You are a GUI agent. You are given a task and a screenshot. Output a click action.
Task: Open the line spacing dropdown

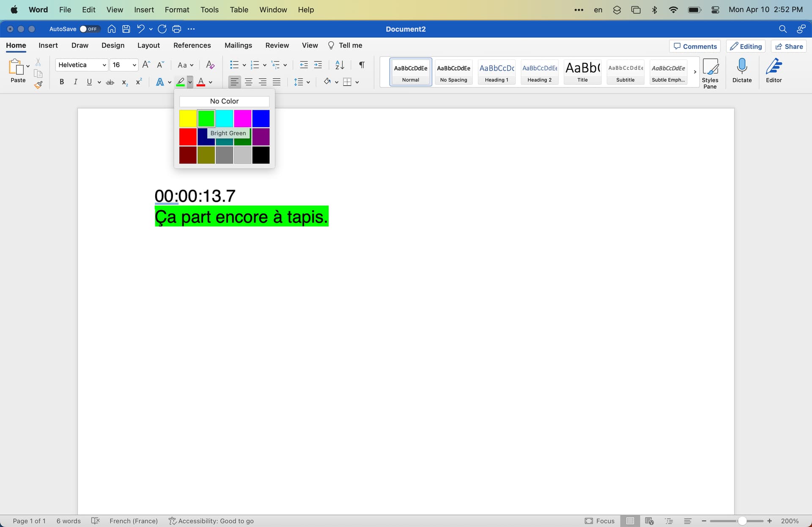coord(302,82)
